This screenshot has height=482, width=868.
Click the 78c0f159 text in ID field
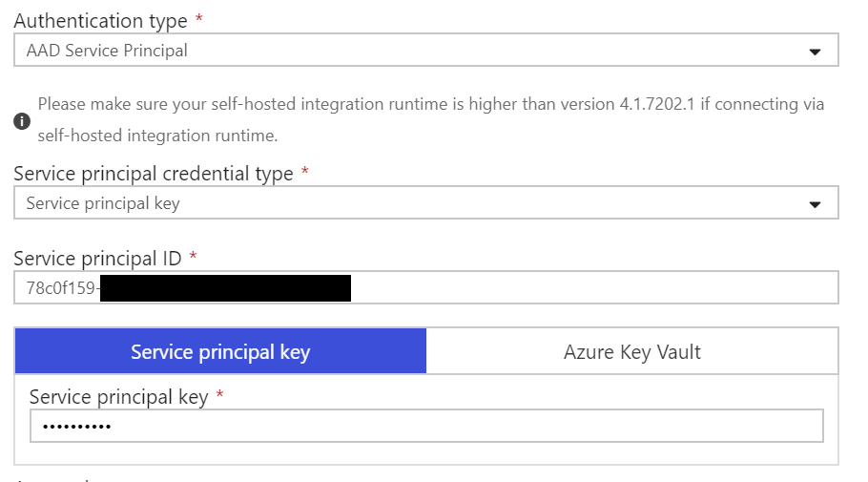point(61,288)
